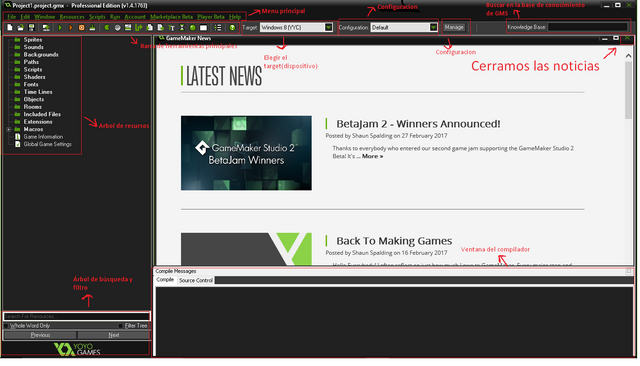Click the BetaJam Winners news thumbnail
The width and height of the screenshot is (640, 366).
tap(246, 153)
